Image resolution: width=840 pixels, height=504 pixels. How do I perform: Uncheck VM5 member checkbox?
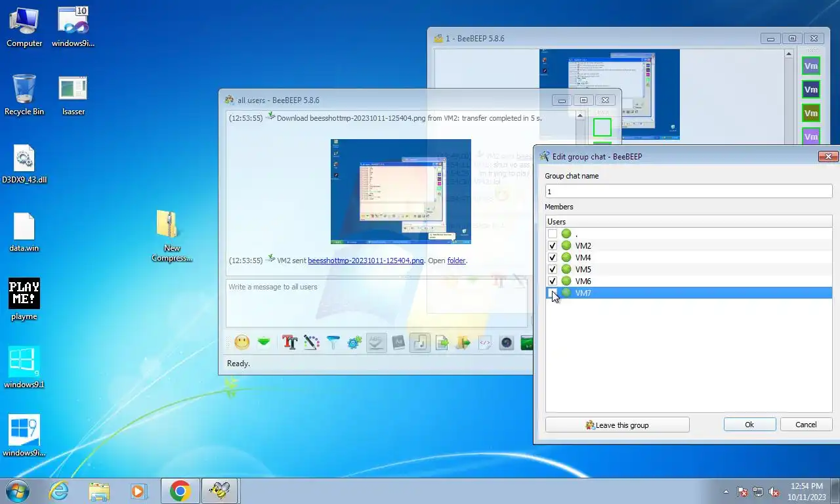tap(553, 269)
